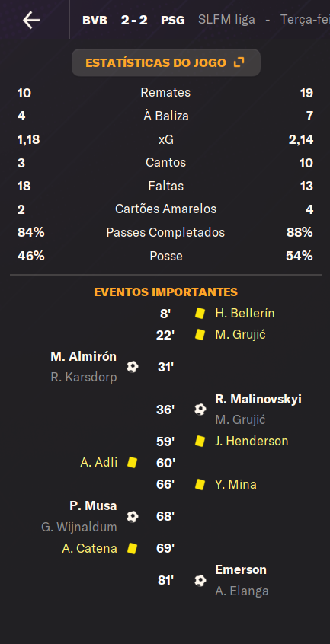Click the goal ball icon at 36'
The height and width of the screenshot is (644, 330).
pos(200,410)
